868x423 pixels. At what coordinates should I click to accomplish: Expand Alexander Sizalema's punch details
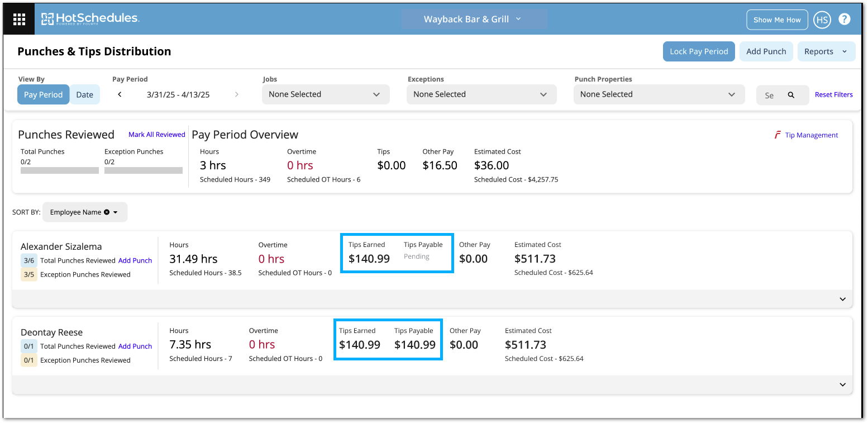[x=843, y=299]
